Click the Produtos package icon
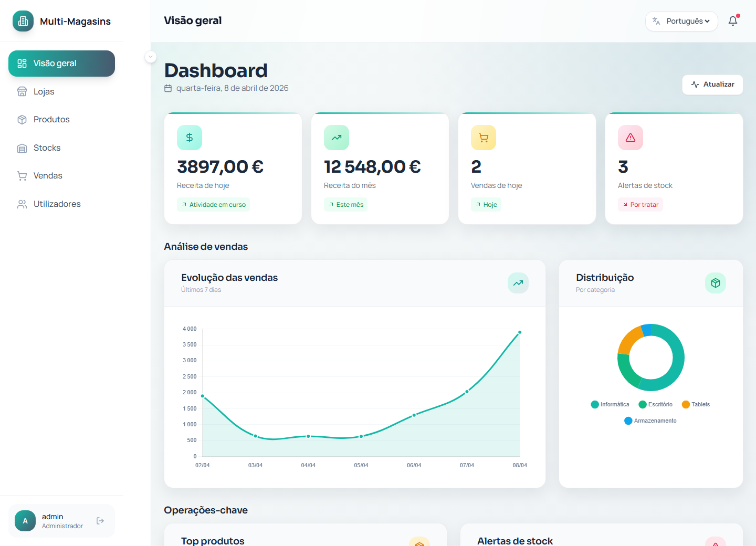756x546 pixels. (x=22, y=119)
